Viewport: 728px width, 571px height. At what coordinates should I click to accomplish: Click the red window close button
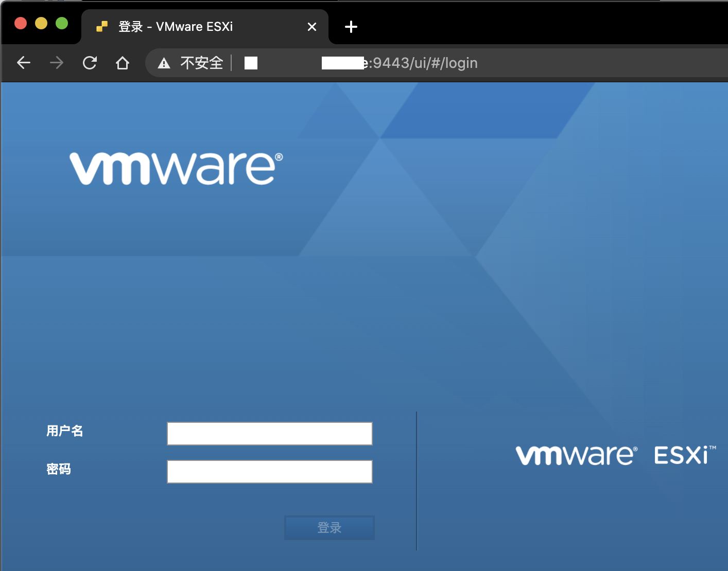(x=21, y=23)
